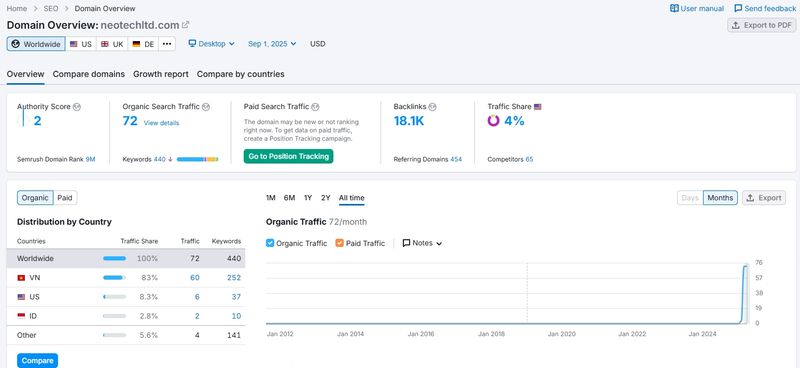Select the Days granularity toggle

coord(690,198)
